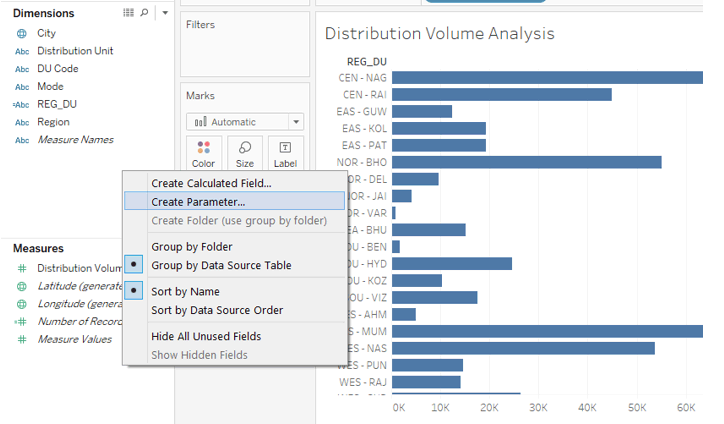Click the hash icon beside Measure Values
The height and width of the screenshot is (424, 724).
[22, 339]
